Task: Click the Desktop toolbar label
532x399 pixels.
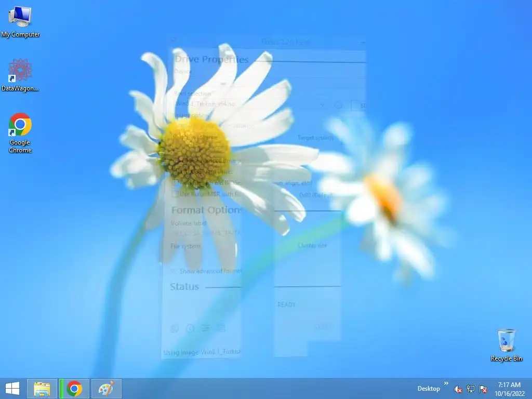Action: 429,389
